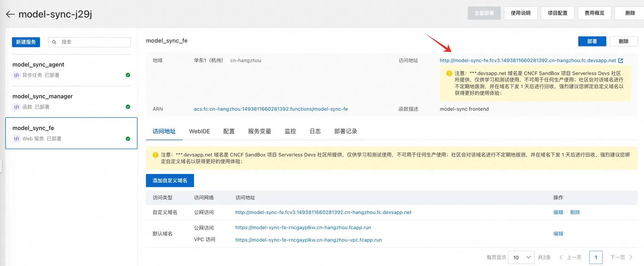
Task: Click 删除 button next to 部署
Action: pos(623,41)
